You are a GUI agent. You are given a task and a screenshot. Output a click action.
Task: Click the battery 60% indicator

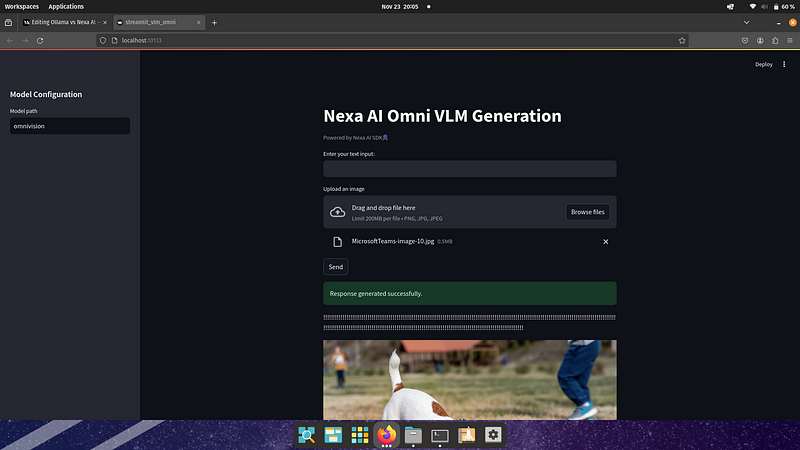point(784,7)
